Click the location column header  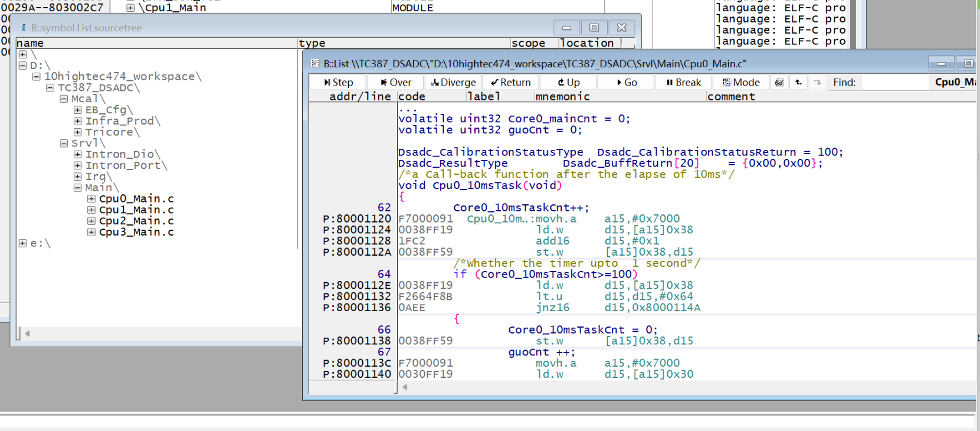[590, 43]
